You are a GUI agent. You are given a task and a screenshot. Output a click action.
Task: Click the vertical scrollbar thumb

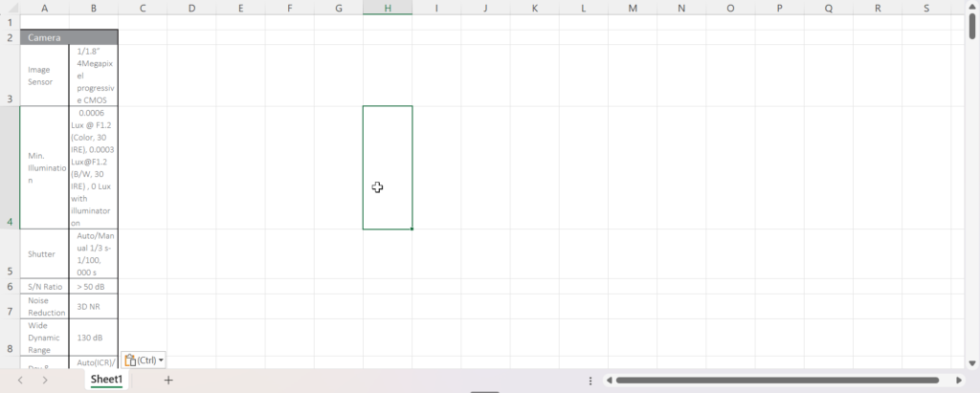pyautogui.click(x=972, y=27)
